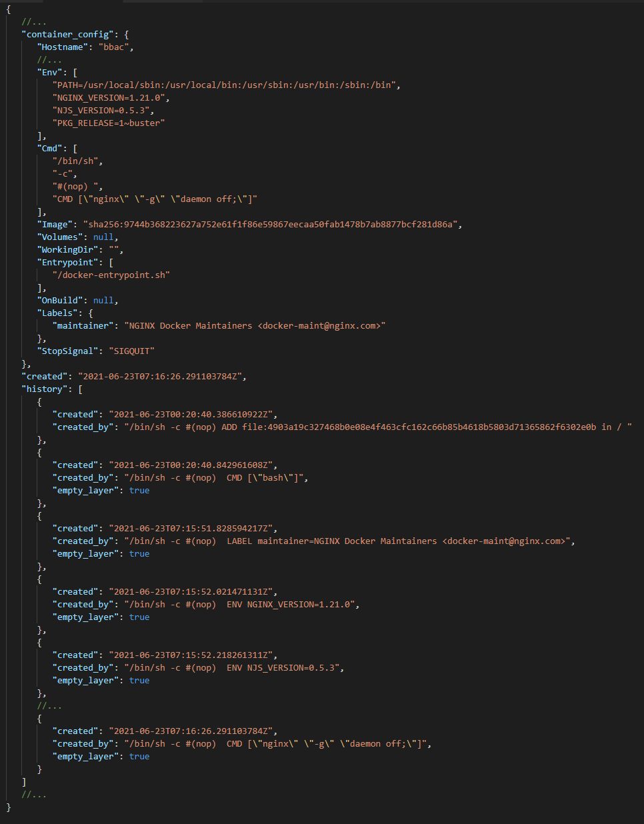Screen dimensions: 644x824
Task: Click the PATH environment variable string
Action: pos(226,85)
